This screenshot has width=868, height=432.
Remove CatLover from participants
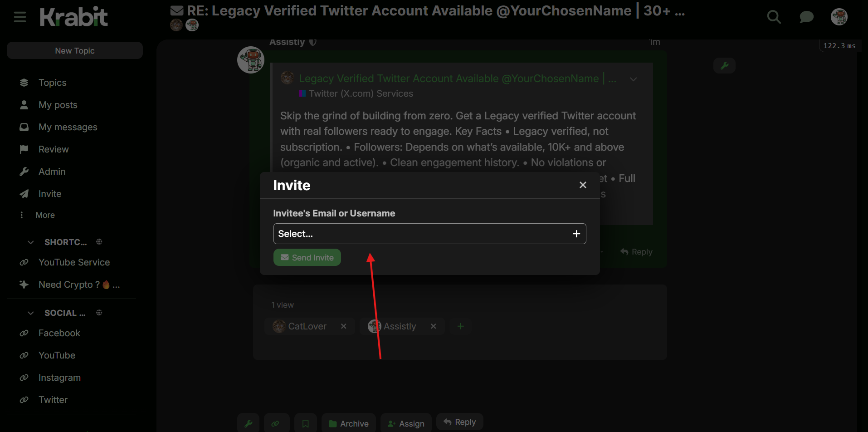344,326
